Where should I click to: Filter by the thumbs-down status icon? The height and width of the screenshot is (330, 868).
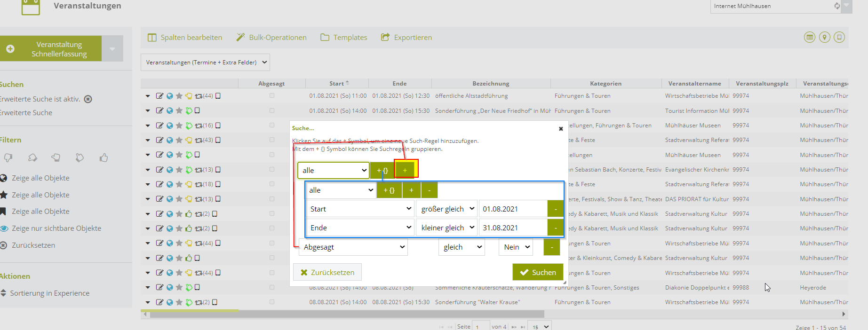(8, 158)
